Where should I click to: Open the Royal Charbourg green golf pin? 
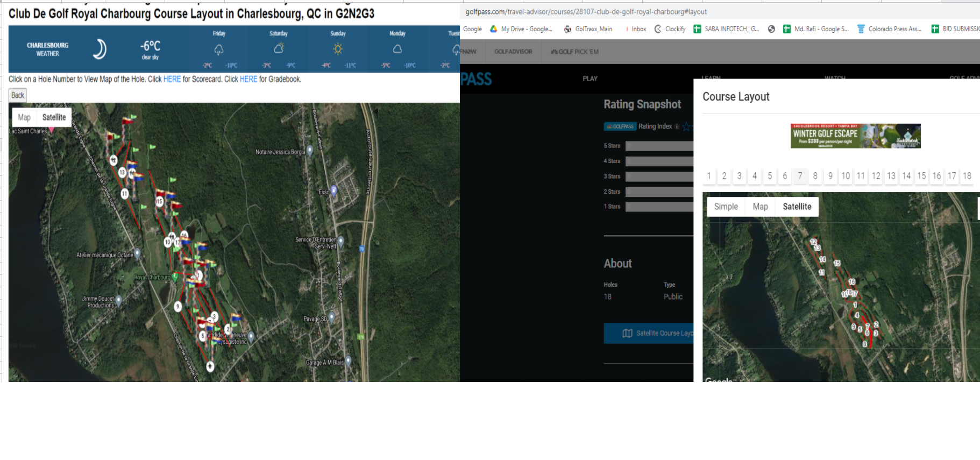(x=175, y=277)
